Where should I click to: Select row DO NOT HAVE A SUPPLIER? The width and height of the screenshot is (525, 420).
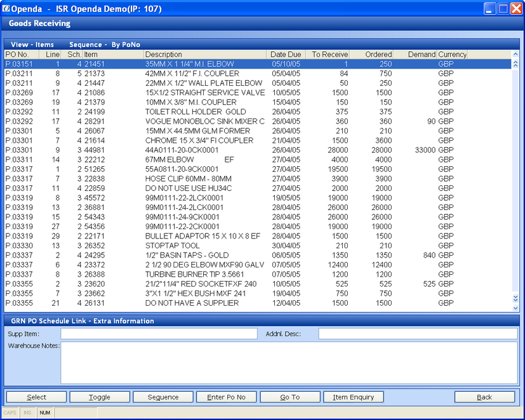(258, 303)
